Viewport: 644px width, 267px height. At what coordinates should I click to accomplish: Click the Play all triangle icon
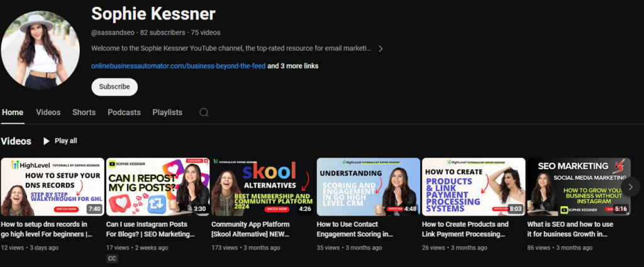coord(47,141)
